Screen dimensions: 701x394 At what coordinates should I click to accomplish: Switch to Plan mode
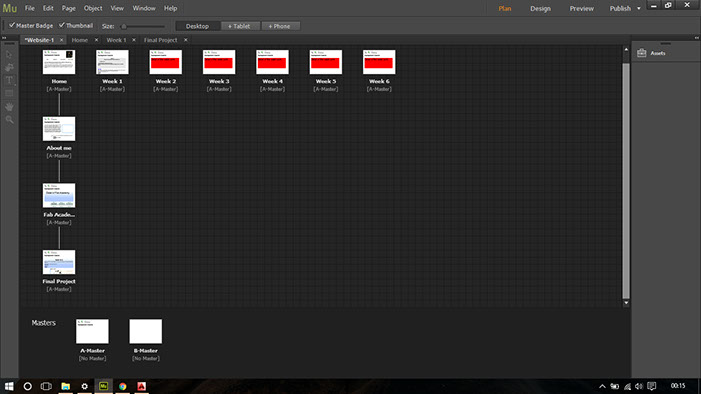point(505,8)
